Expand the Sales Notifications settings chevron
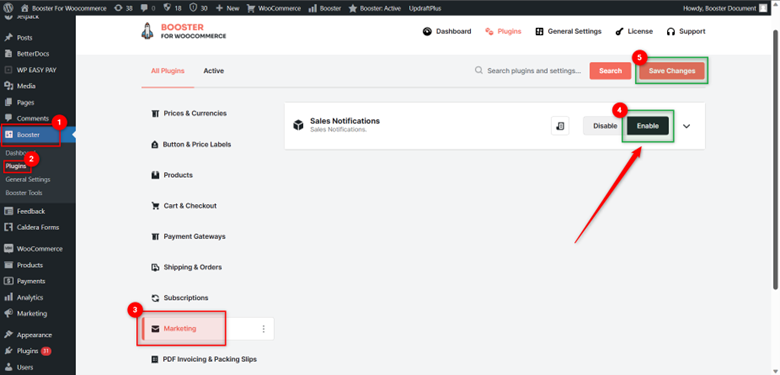 point(686,126)
